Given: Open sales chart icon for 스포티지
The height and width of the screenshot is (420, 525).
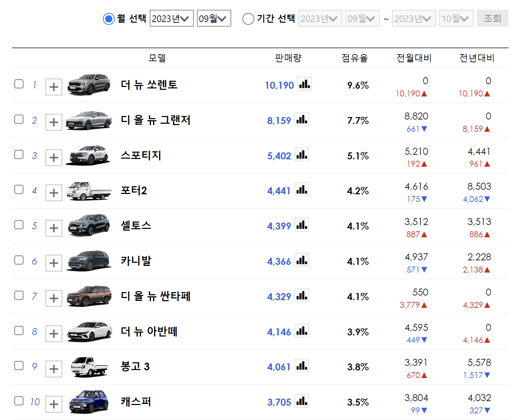Looking at the screenshot, I should tap(301, 155).
